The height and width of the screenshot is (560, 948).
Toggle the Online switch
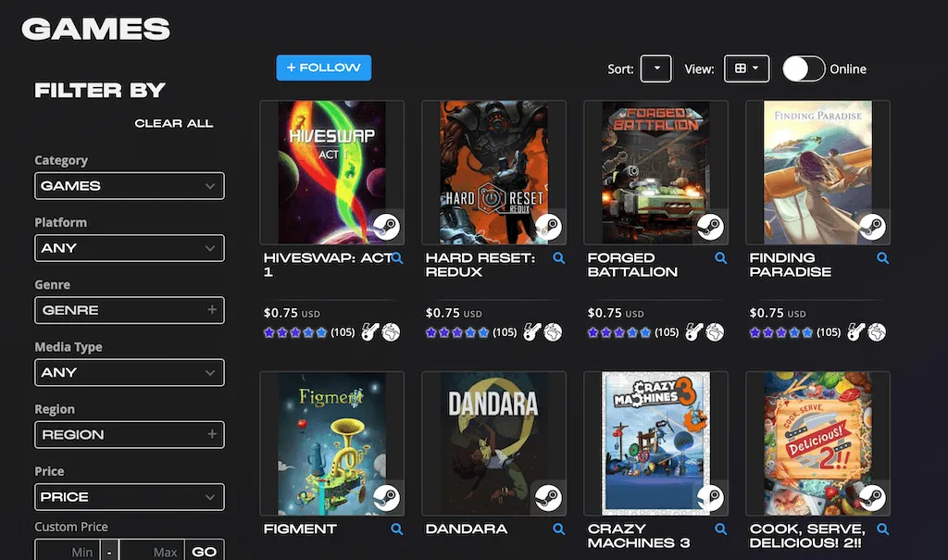click(x=803, y=68)
